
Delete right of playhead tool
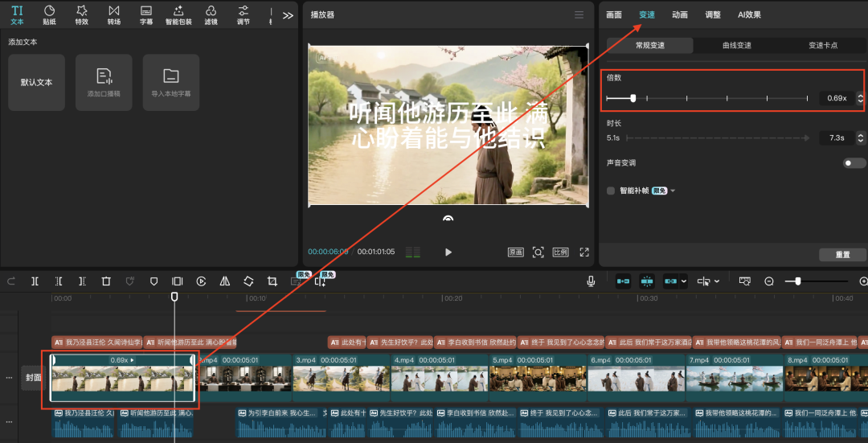tap(82, 281)
